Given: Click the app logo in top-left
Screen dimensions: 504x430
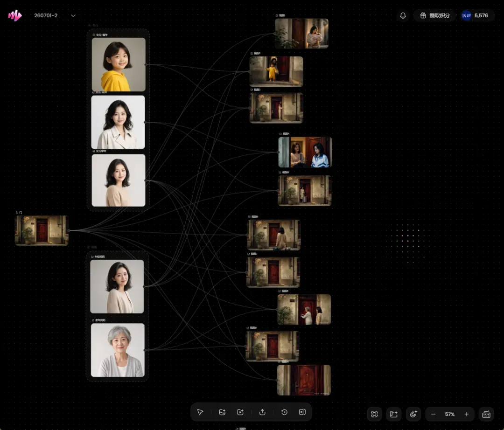Looking at the screenshot, I should [15, 15].
